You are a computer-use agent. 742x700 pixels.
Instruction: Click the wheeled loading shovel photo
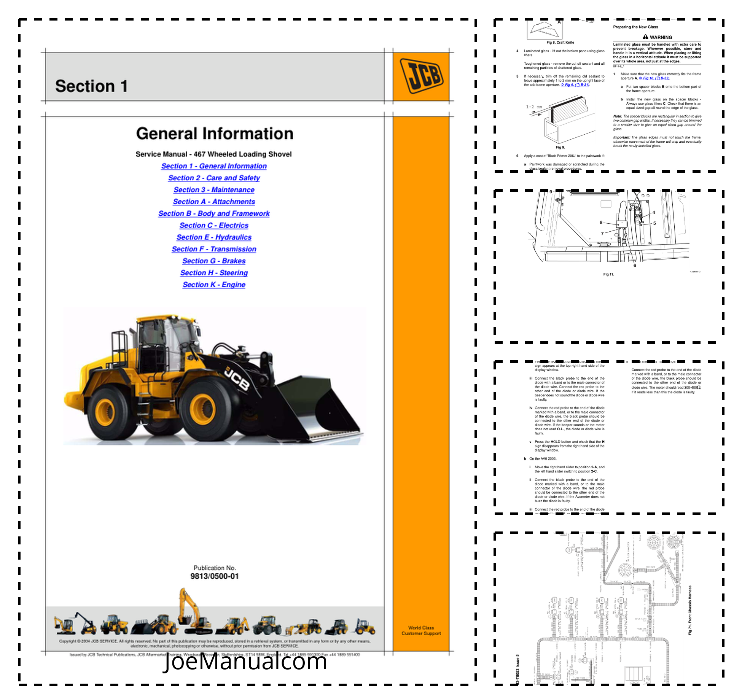(215, 377)
